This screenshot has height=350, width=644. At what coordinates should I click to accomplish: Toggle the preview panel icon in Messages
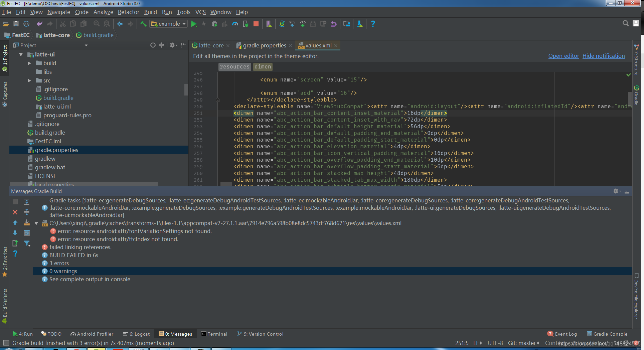[x=27, y=233]
